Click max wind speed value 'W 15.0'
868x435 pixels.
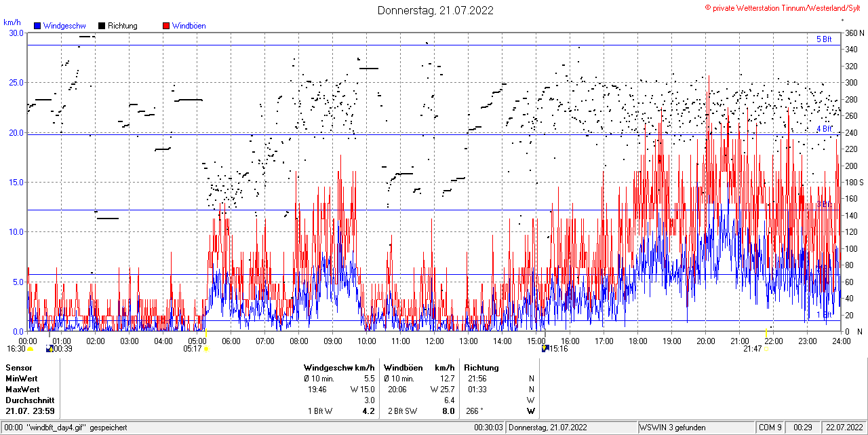point(362,390)
